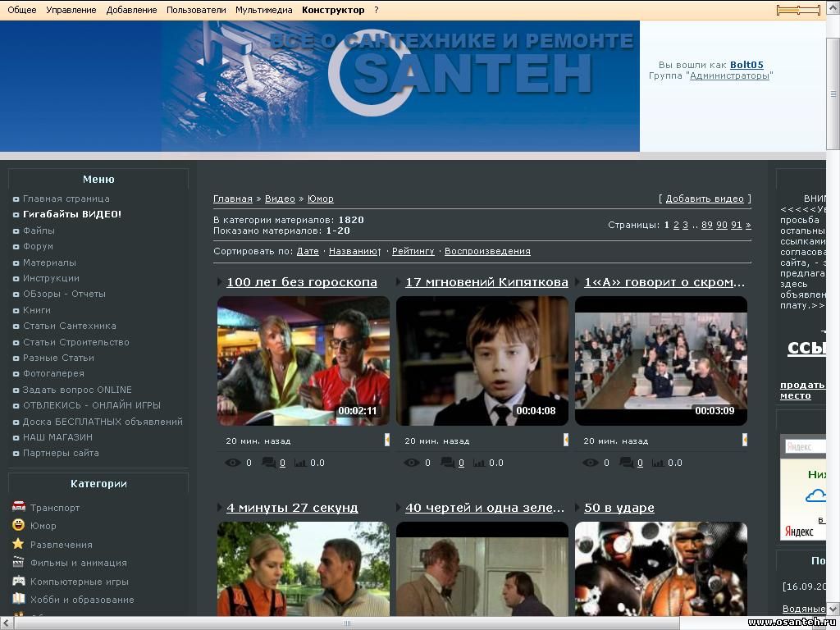Open ОТВЛЕКИСЬ - ОНЛАЙН ИГРЫ link
This screenshot has height=630, width=840.
(92, 405)
